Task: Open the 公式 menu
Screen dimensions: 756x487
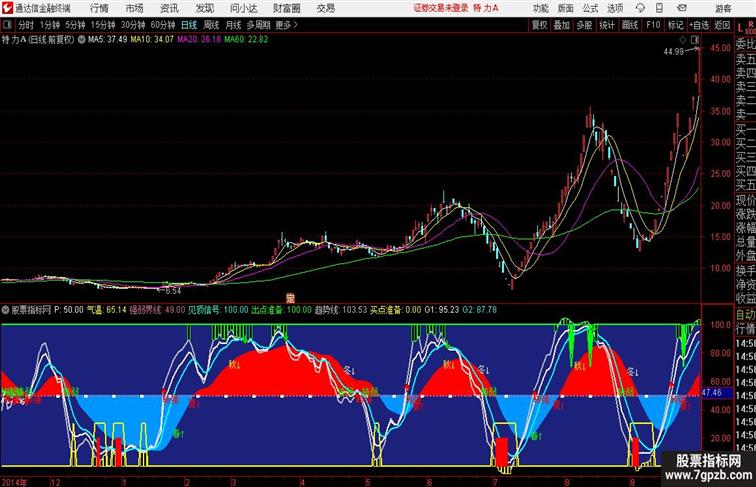Action: pos(590,8)
